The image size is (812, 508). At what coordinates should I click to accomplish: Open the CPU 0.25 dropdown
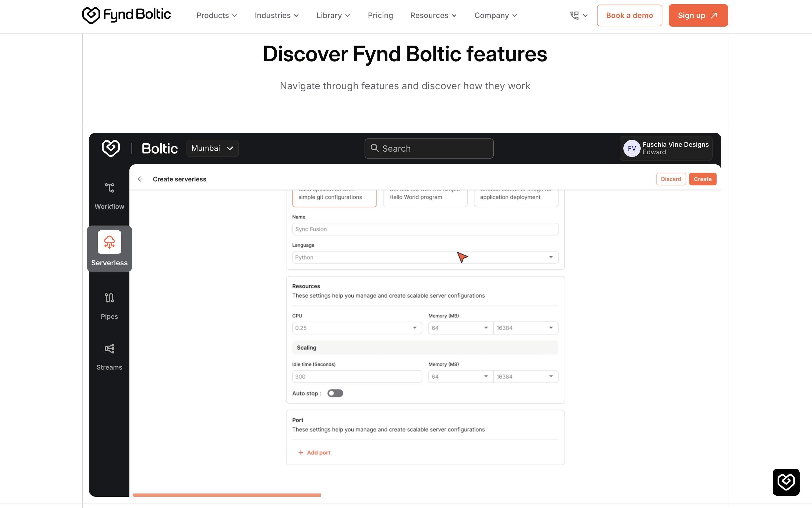coord(357,328)
